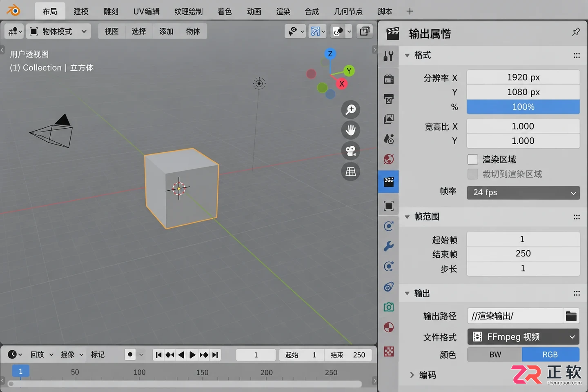Expand the 编码 section

[x=412, y=375]
